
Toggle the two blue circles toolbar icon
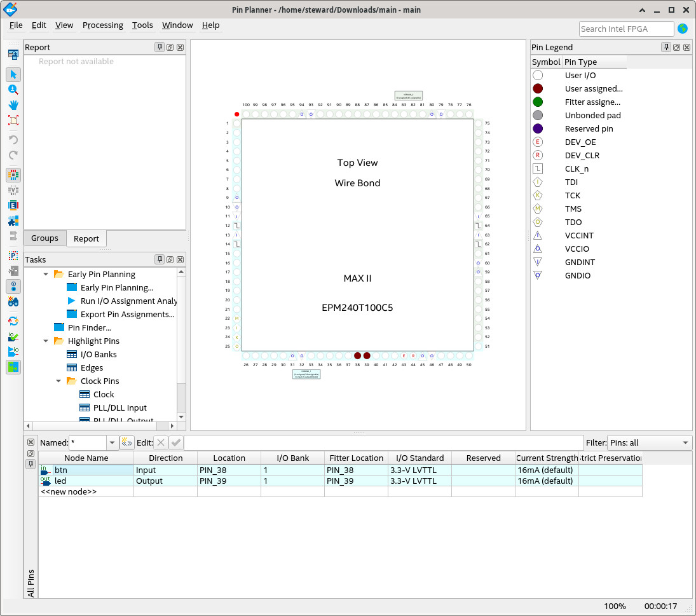point(13,286)
